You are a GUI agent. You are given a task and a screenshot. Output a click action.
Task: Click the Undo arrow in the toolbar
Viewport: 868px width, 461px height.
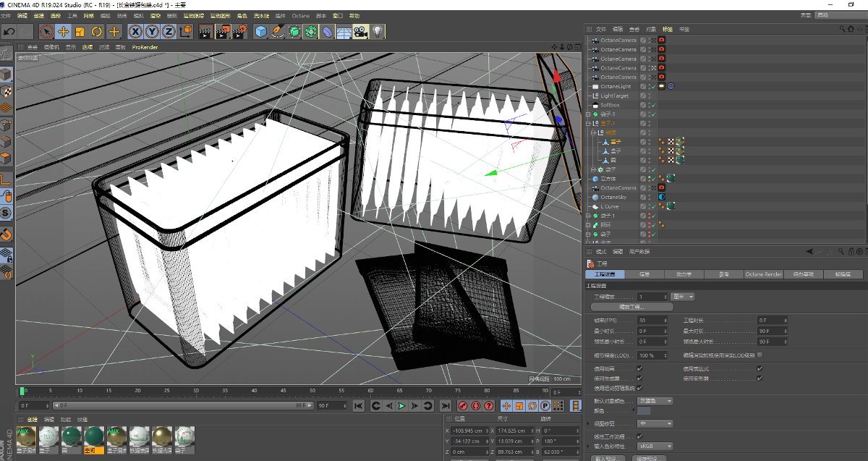tap(9, 31)
